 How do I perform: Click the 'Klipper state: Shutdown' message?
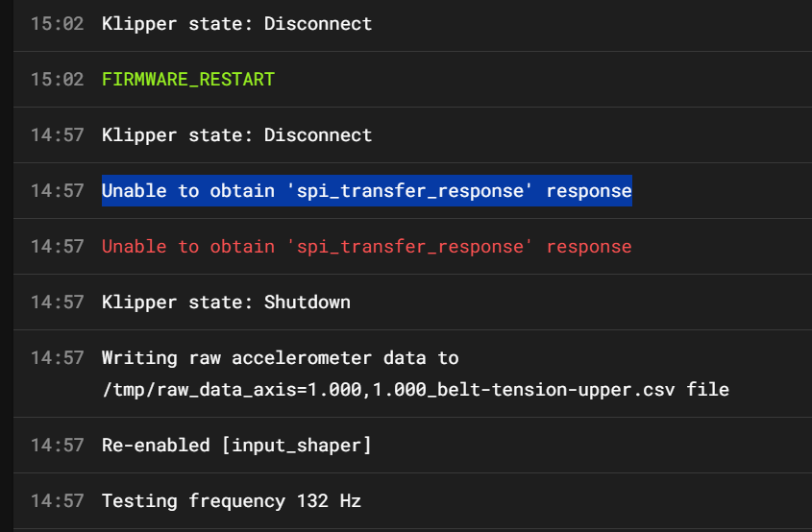click(x=226, y=302)
